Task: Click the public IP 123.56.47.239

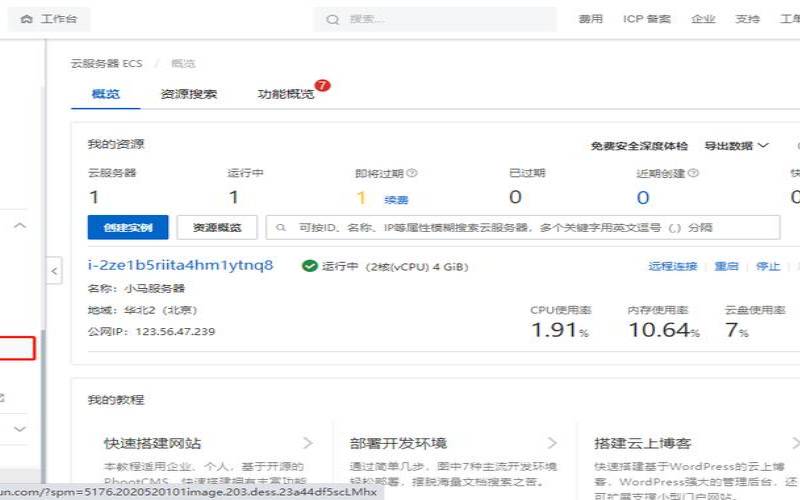Action: coord(176,332)
